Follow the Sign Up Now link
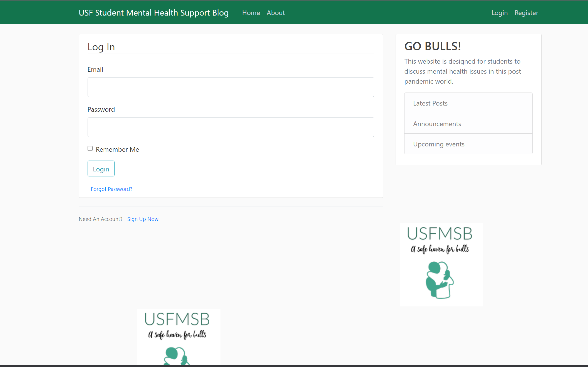588x367 pixels. [x=143, y=219]
